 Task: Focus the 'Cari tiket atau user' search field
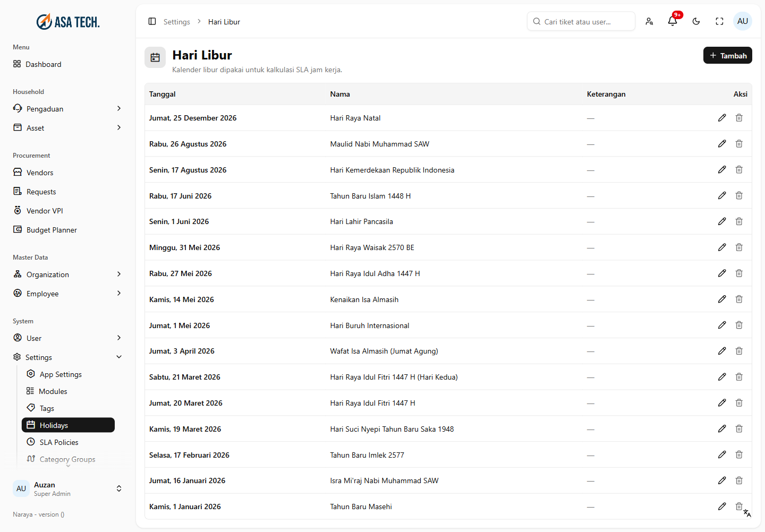click(581, 21)
